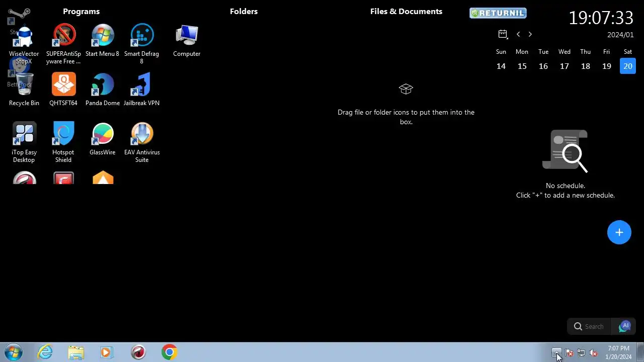Select Sunday 14 in calendar
The height and width of the screenshot is (362, 644).
point(501,66)
